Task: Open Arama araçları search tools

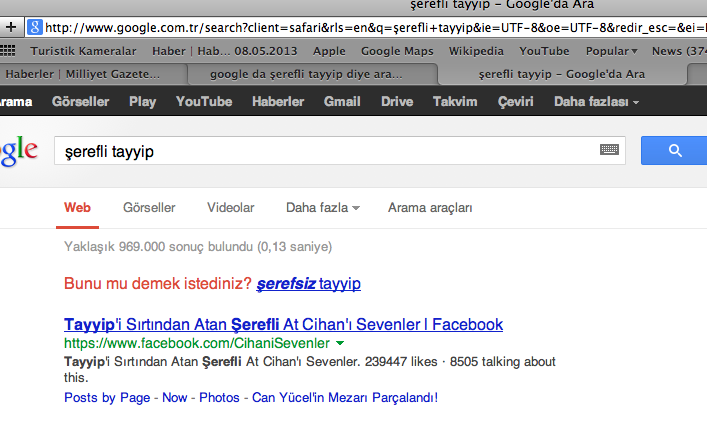Action: 430,208
